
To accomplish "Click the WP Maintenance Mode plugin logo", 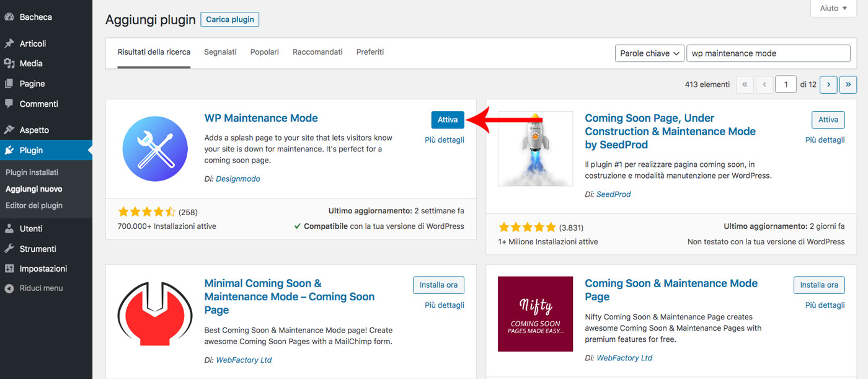I will [x=155, y=149].
